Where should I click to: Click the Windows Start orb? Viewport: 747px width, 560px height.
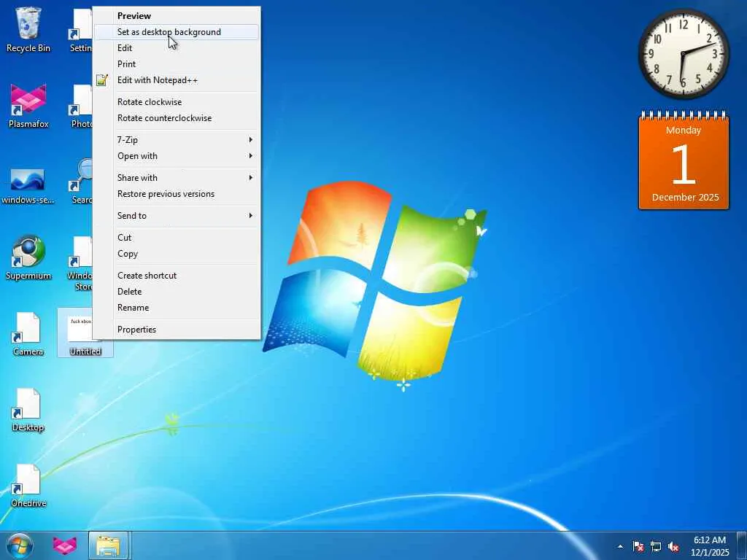pyautogui.click(x=20, y=545)
